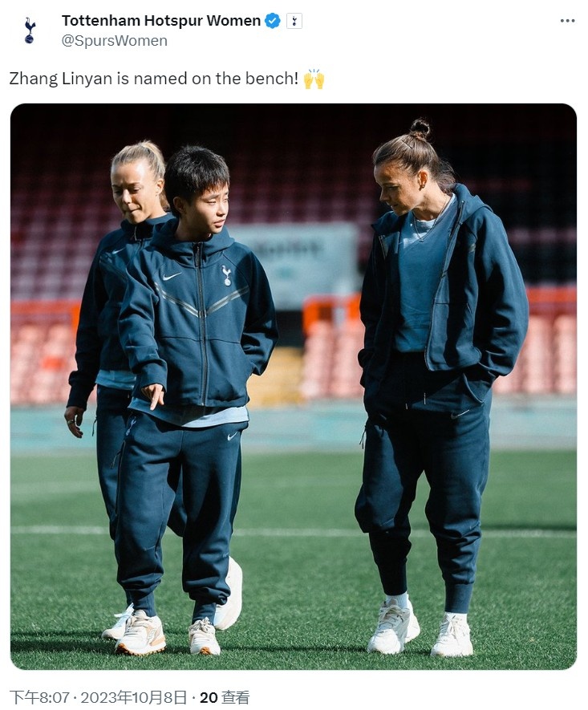Open the Tottenham Hotspur Women profile avatar
The height and width of the screenshot is (710, 588).
click(x=30, y=30)
